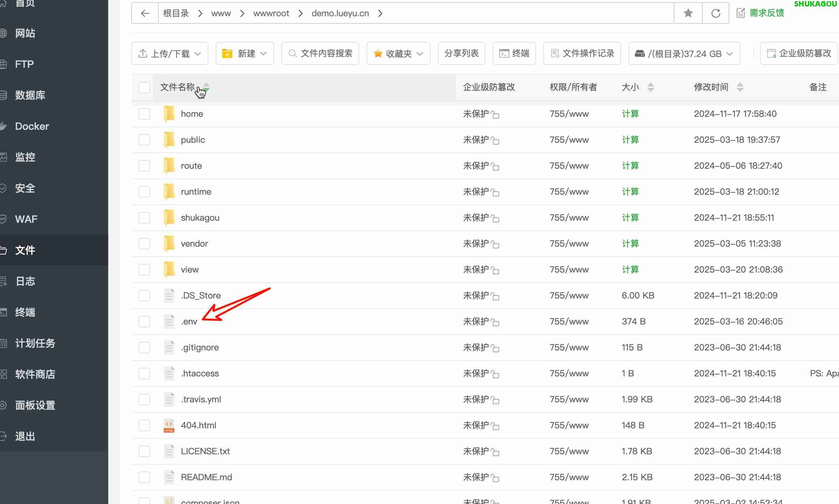Refresh the file list
Viewport: 839px width, 504px height.
coord(715,13)
